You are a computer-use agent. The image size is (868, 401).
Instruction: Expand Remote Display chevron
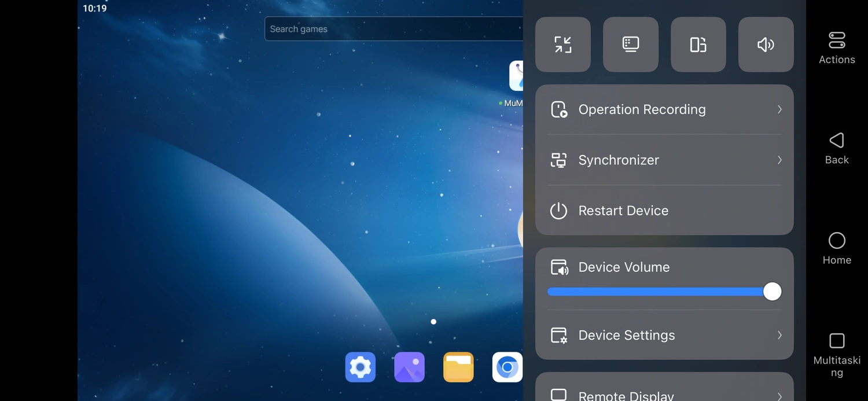[x=779, y=396]
